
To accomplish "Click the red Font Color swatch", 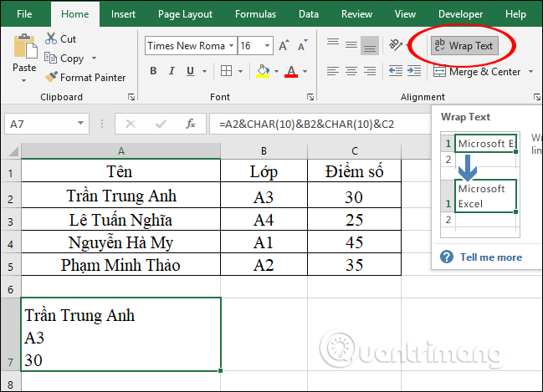I will (x=291, y=72).
